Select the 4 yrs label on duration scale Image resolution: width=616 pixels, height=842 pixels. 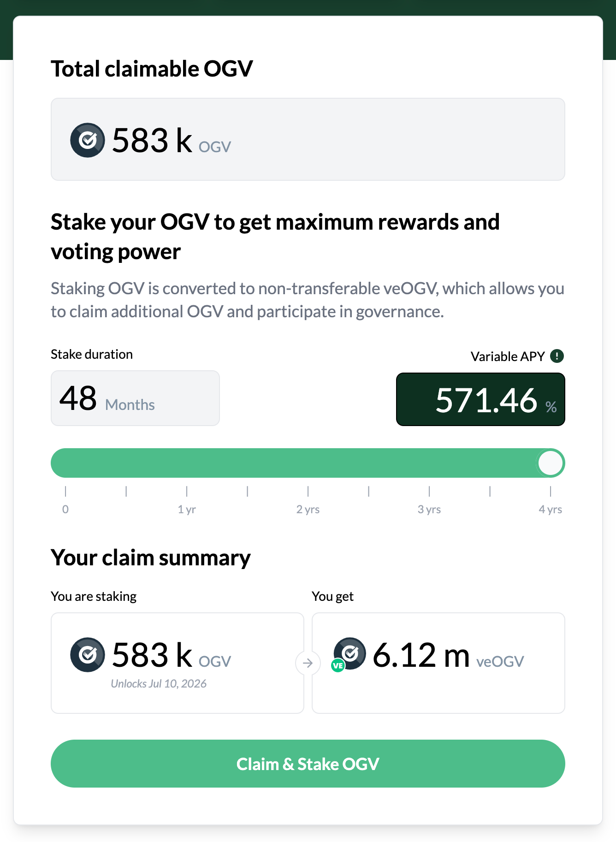[550, 509]
